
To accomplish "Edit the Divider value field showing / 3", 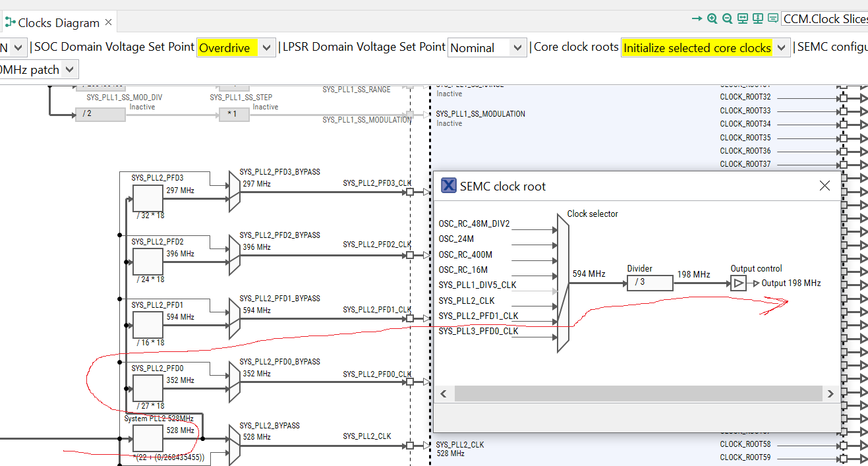I will click(649, 282).
